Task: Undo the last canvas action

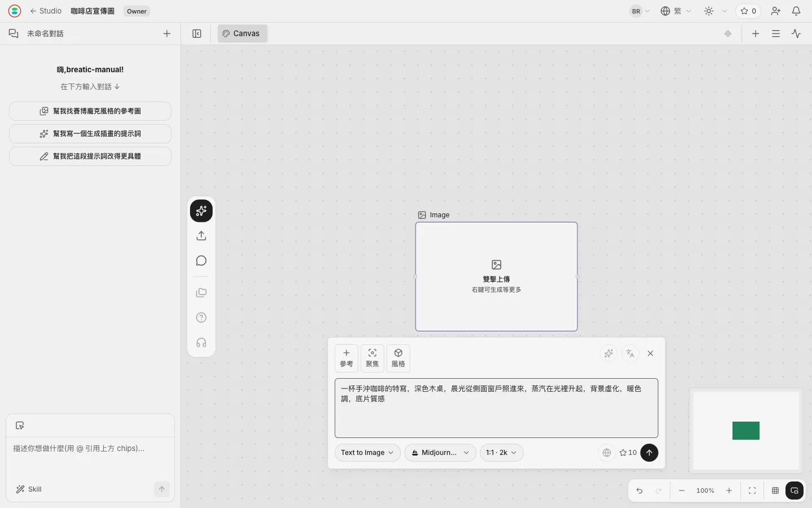Action: 639,491
